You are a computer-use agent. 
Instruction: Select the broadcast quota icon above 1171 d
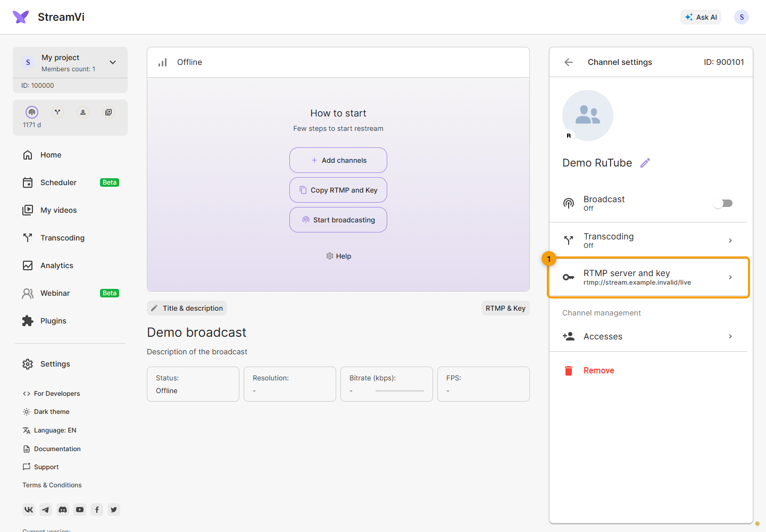coord(32,112)
